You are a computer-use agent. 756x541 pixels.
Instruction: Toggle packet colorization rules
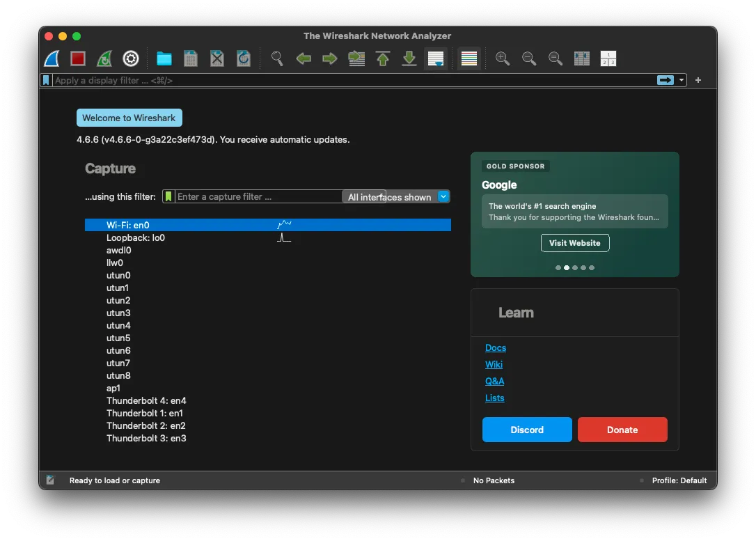pos(469,58)
